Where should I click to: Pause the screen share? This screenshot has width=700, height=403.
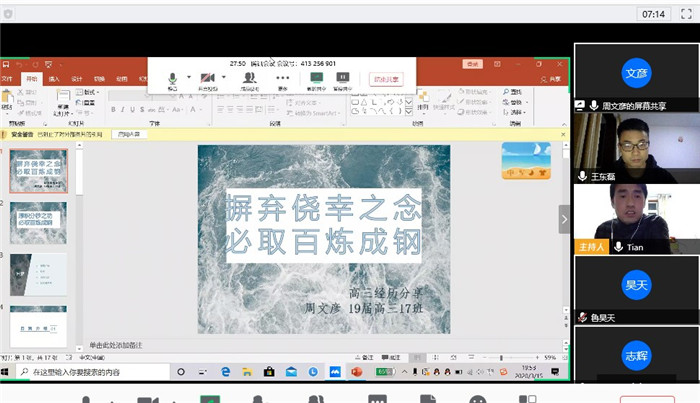[x=343, y=78]
